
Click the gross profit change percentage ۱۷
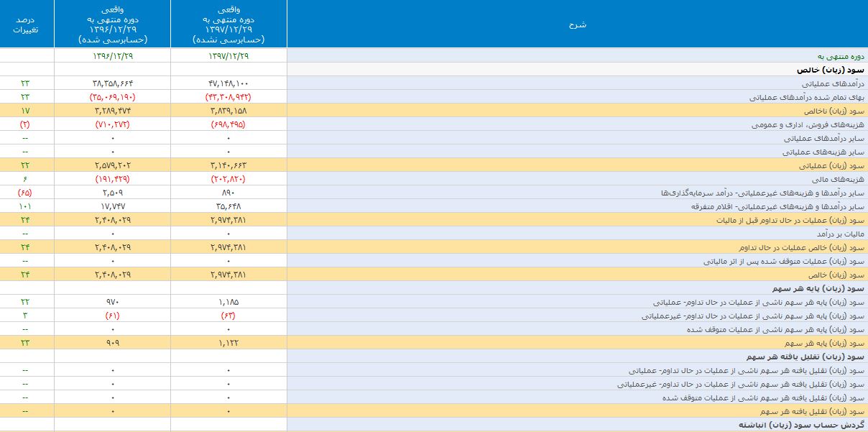coord(26,111)
